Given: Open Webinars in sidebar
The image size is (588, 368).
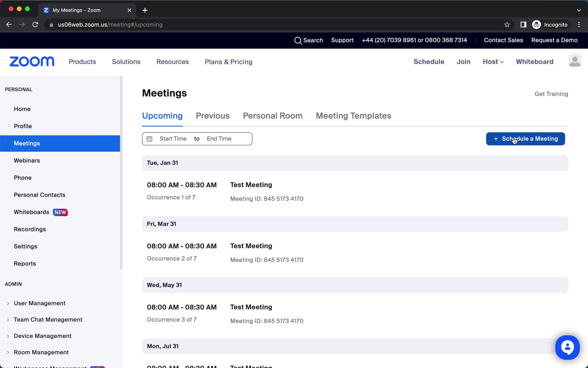Looking at the screenshot, I should pyautogui.click(x=27, y=161).
